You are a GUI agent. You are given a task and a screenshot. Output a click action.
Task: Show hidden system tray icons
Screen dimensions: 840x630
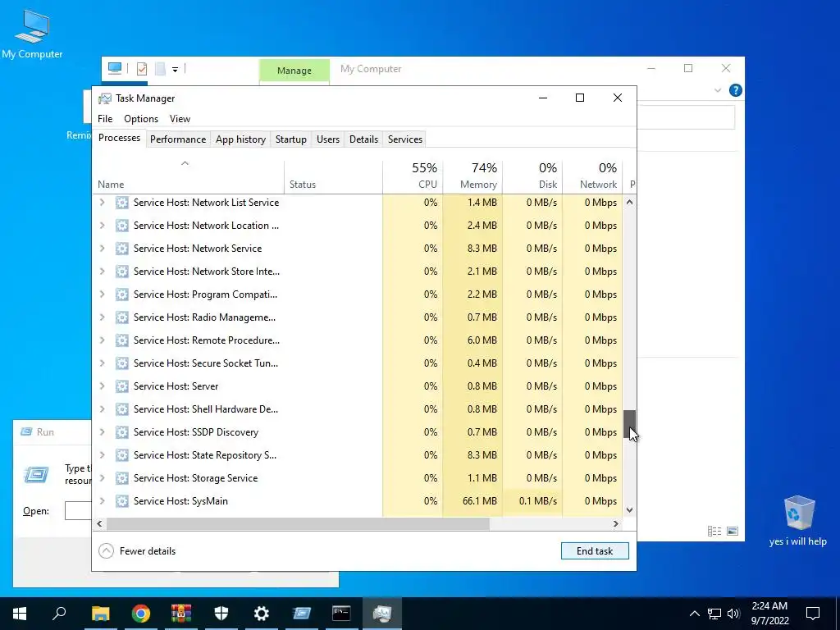(x=694, y=614)
